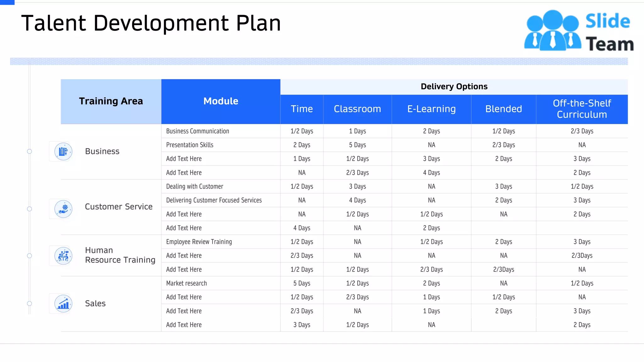Image resolution: width=644 pixels, height=362 pixels.
Task: Click the 4 Days Classroom cell for Delivering Customer Focused Services
Action: (358, 200)
